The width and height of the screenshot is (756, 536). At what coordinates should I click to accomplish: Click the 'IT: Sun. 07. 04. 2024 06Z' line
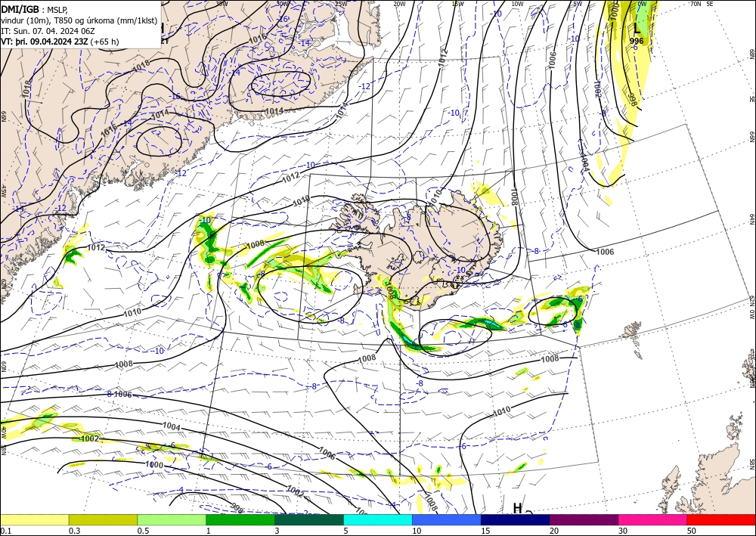click(48, 31)
